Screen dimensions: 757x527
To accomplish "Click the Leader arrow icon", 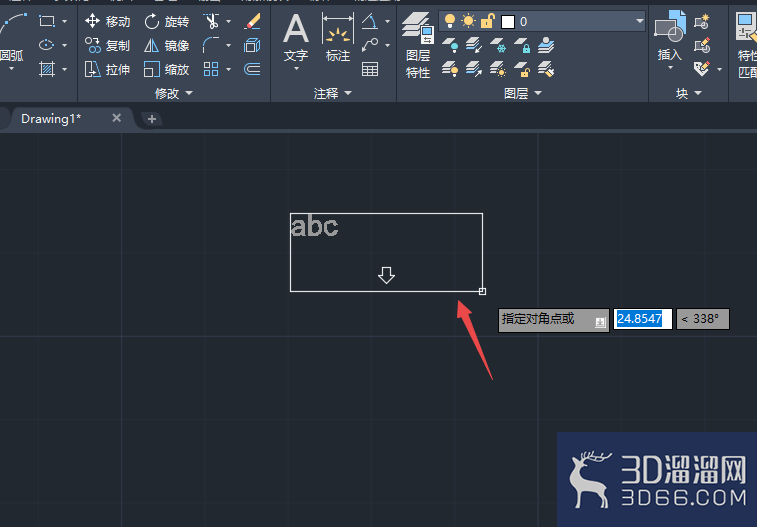I will pos(370,45).
